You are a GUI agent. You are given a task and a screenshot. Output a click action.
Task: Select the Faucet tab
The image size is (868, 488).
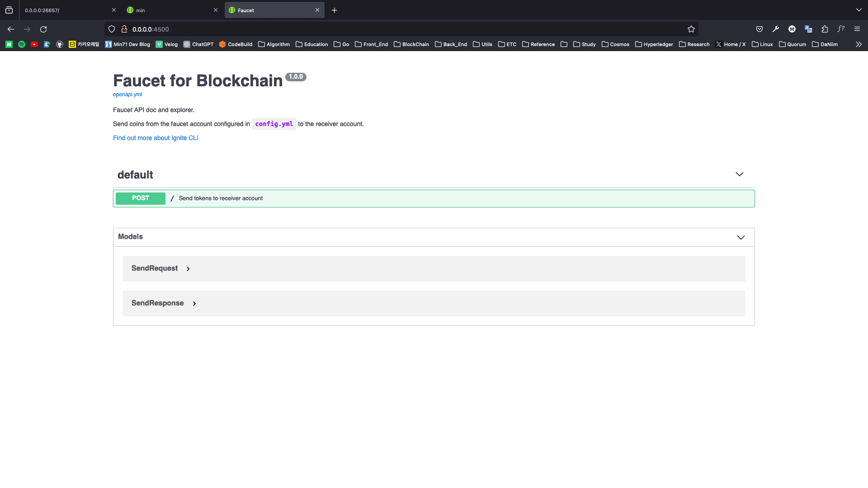(x=274, y=10)
